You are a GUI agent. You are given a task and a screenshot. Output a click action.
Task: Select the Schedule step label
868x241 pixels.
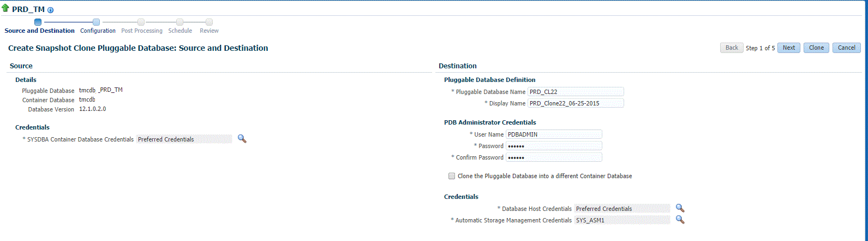[x=180, y=31]
